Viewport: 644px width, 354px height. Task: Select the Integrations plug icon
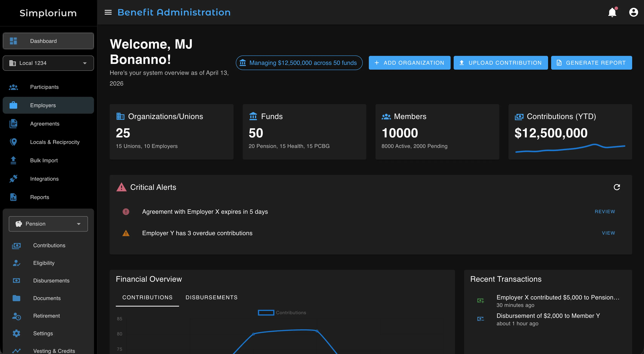click(x=13, y=179)
